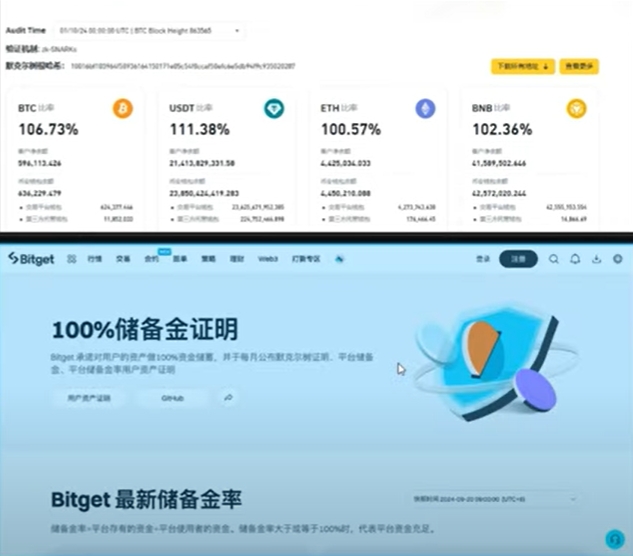Select the BTC ratio 106.73% value
The width and height of the screenshot is (633, 556).
[x=48, y=130]
